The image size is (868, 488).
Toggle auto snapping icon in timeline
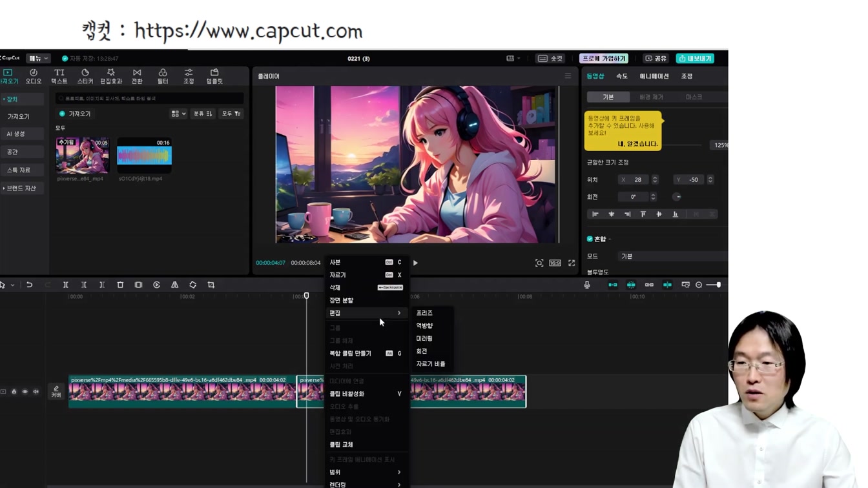[x=631, y=285]
